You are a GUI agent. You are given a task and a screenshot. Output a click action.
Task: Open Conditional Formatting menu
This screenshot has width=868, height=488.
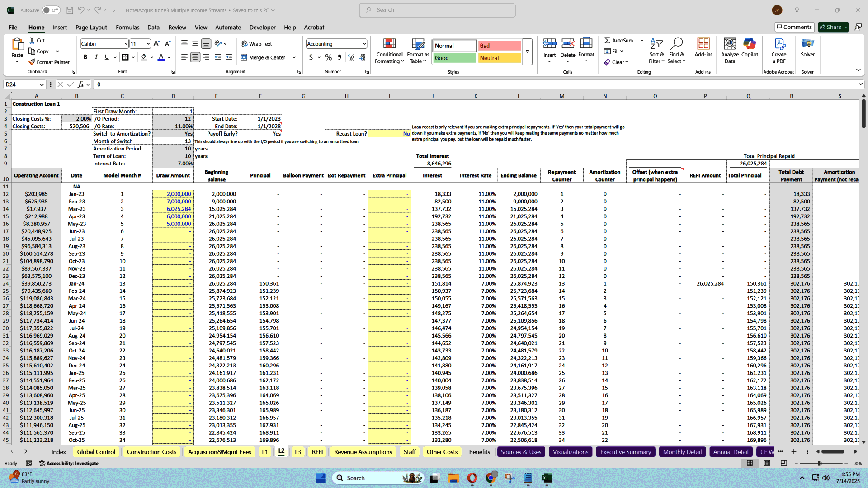(389, 51)
